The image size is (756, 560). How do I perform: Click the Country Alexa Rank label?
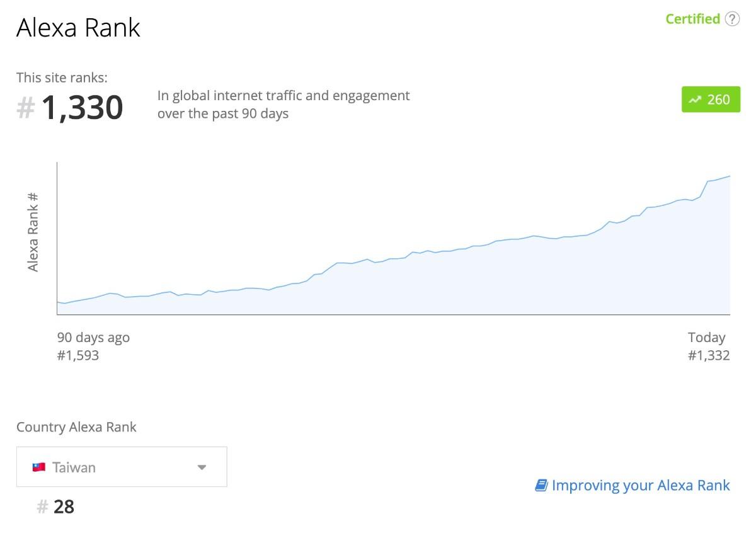76,427
